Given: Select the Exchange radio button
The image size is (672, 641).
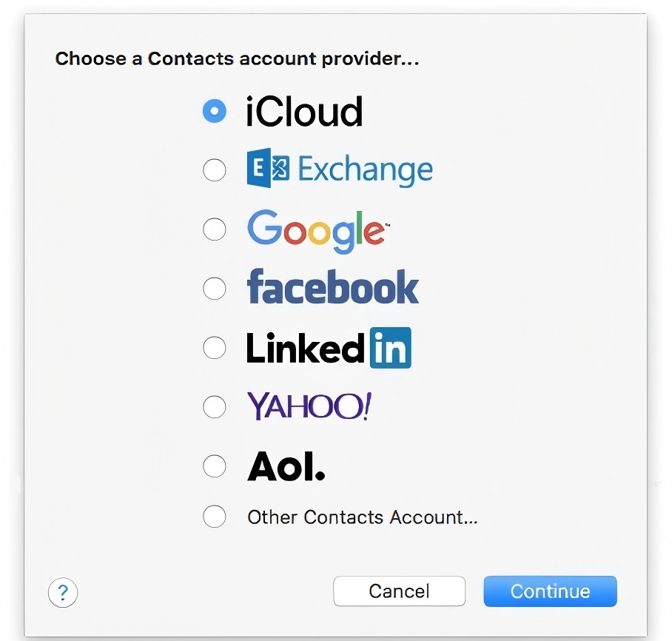Looking at the screenshot, I should pyautogui.click(x=215, y=170).
